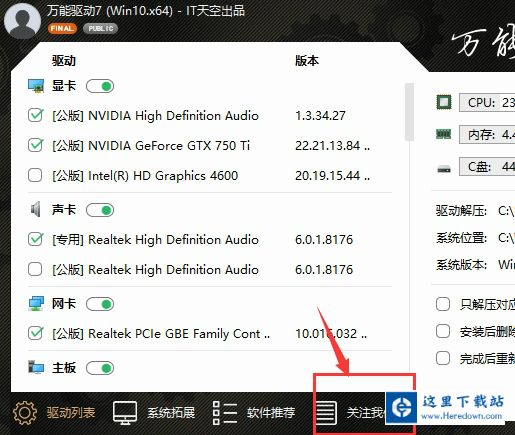Check the 完成后重新 option checkbox
This screenshot has height=435, width=515.
pyautogui.click(x=443, y=358)
